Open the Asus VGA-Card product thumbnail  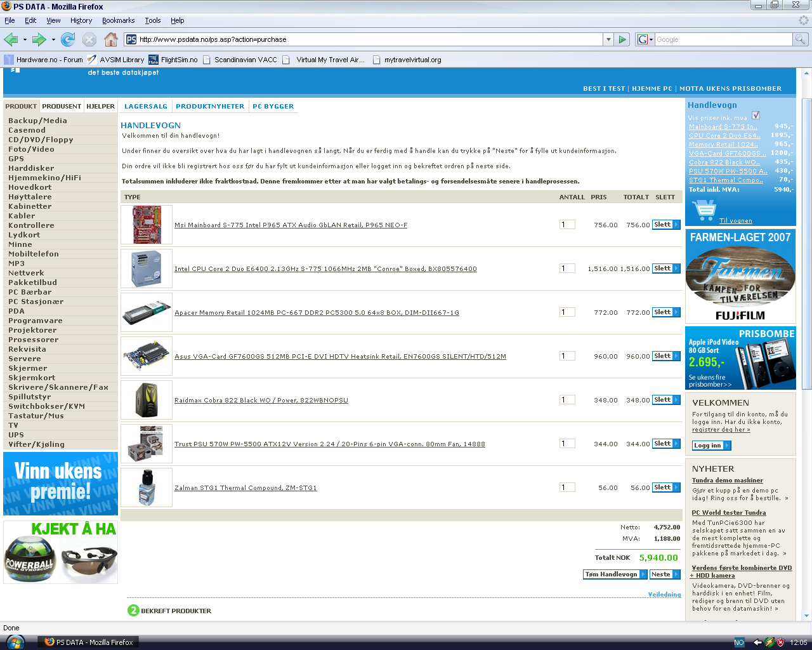pos(147,356)
